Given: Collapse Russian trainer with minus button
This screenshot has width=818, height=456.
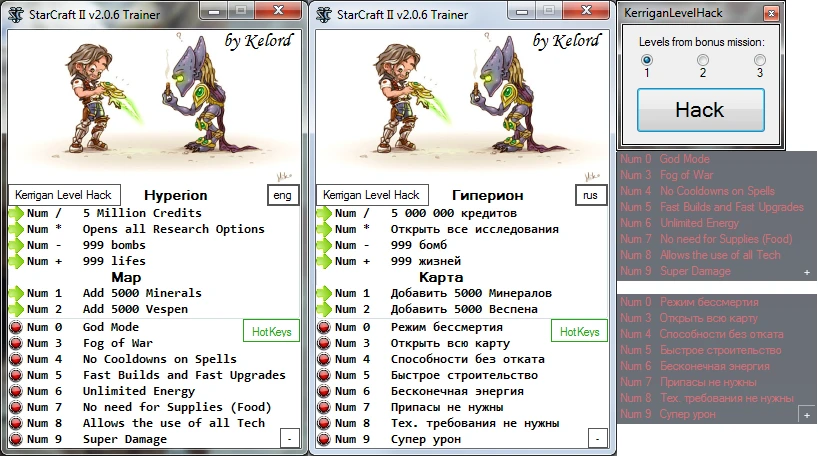Looking at the screenshot, I should [597, 438].
